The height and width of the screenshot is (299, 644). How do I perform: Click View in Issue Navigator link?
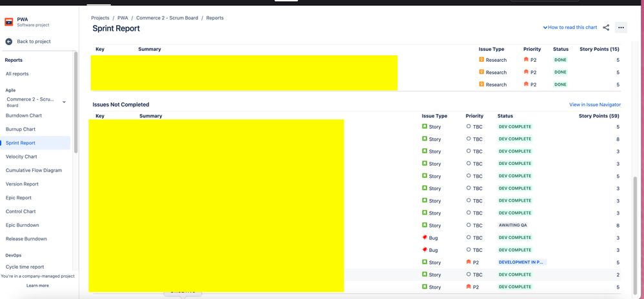point(595,104)
